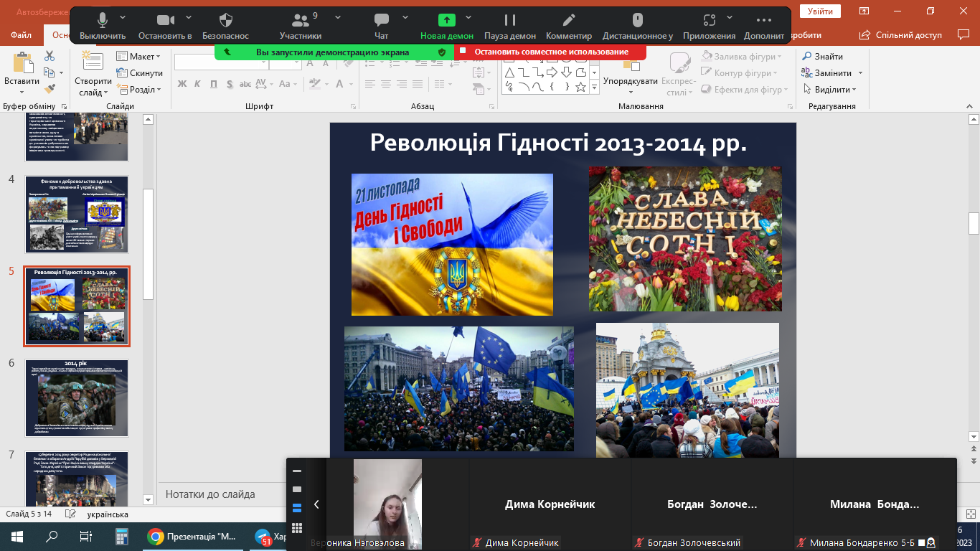Toggle bold Ж formatting
Image resolution: width=980 pixels, height=551 pixels.
(182, 84)
